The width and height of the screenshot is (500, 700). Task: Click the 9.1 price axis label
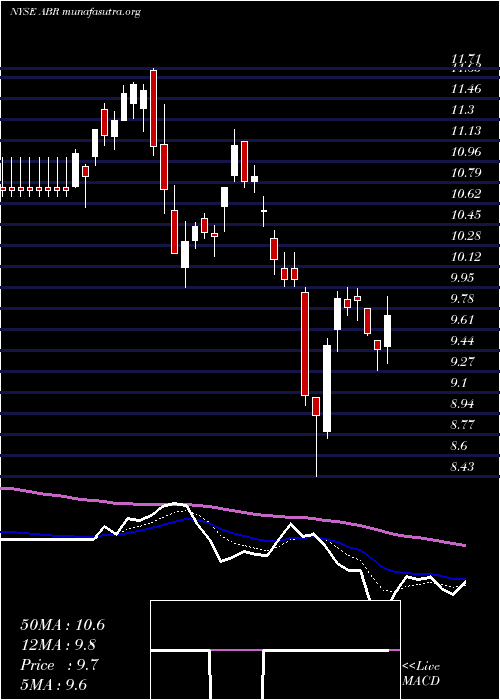[459, 383]
